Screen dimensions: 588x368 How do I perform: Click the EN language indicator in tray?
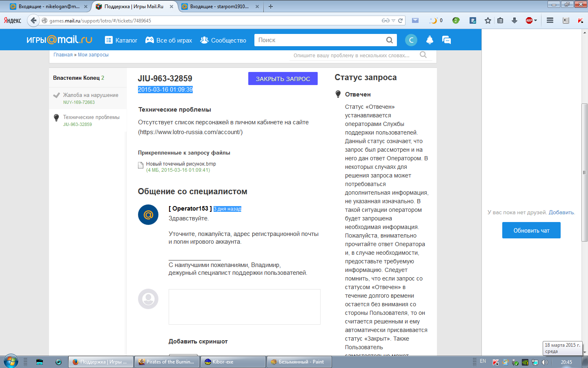tap(483, 361)
